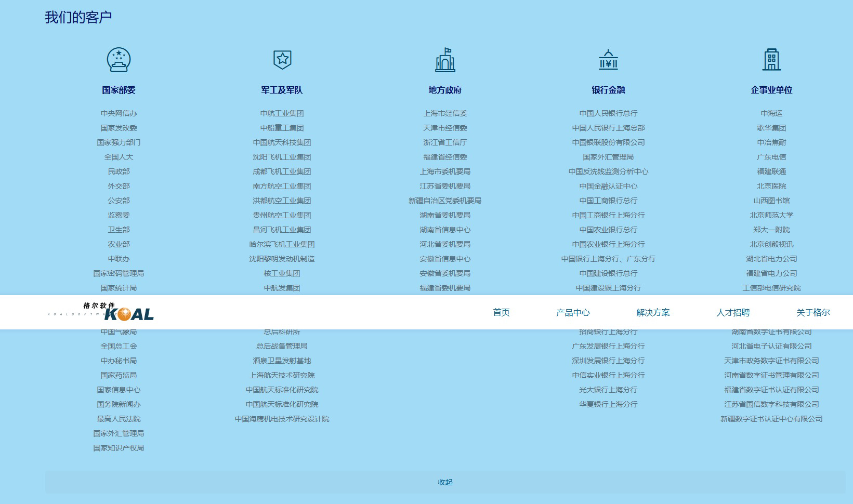Click 广东电信 entry
This screenshot has width=853, height=504.
tap(771, 157)
